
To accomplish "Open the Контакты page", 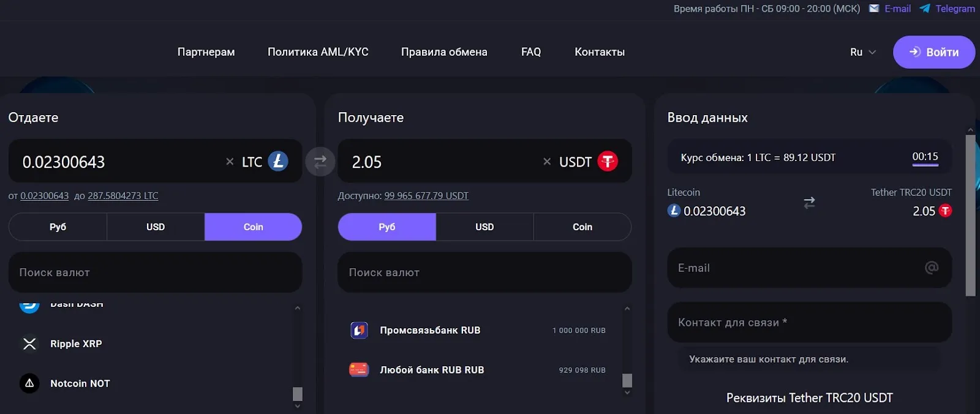I will coord(600,52).
